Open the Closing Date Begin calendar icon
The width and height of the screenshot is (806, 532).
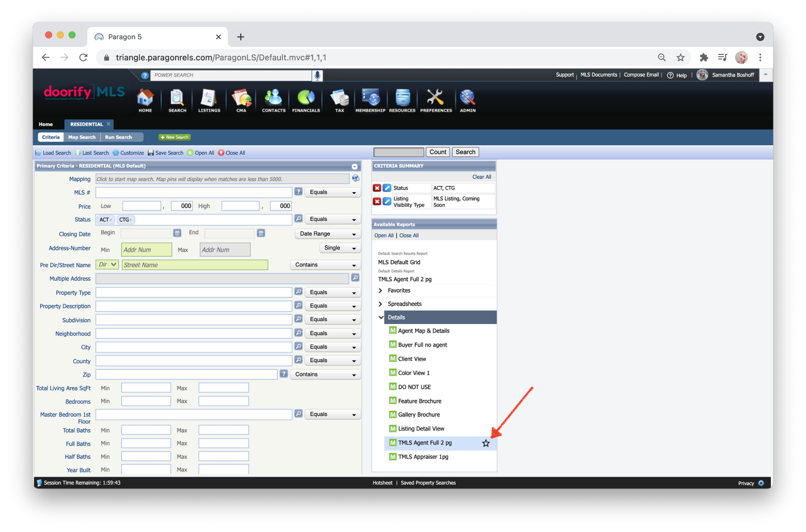(x=177, y=233)
